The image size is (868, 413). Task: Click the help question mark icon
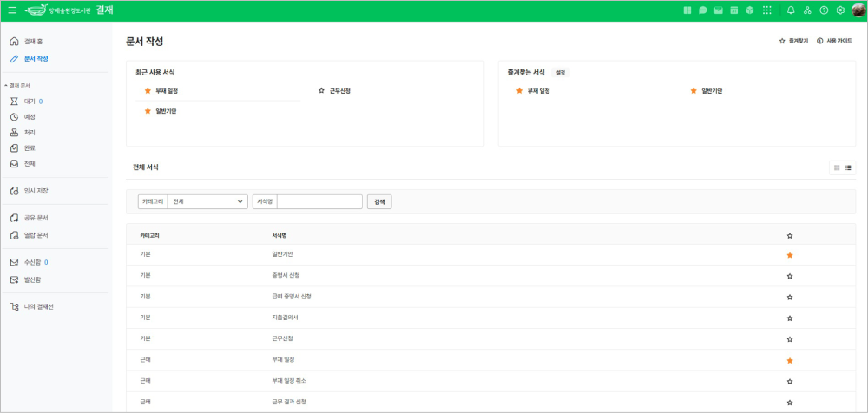click(x=824, y=10)
